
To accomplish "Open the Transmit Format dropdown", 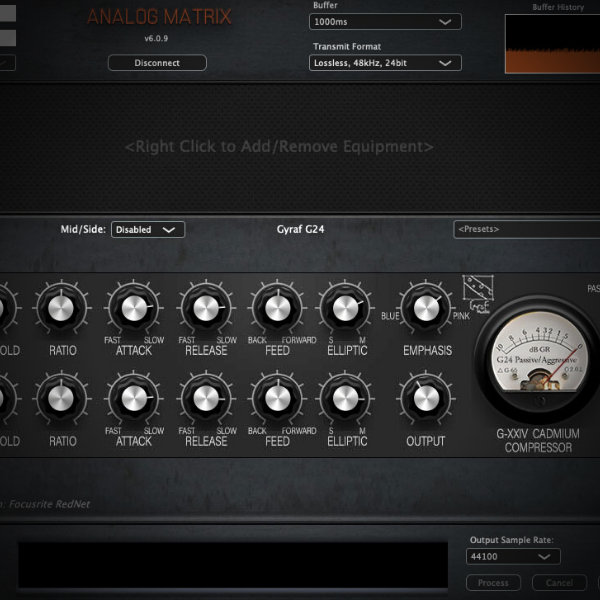I will (385, 63).
